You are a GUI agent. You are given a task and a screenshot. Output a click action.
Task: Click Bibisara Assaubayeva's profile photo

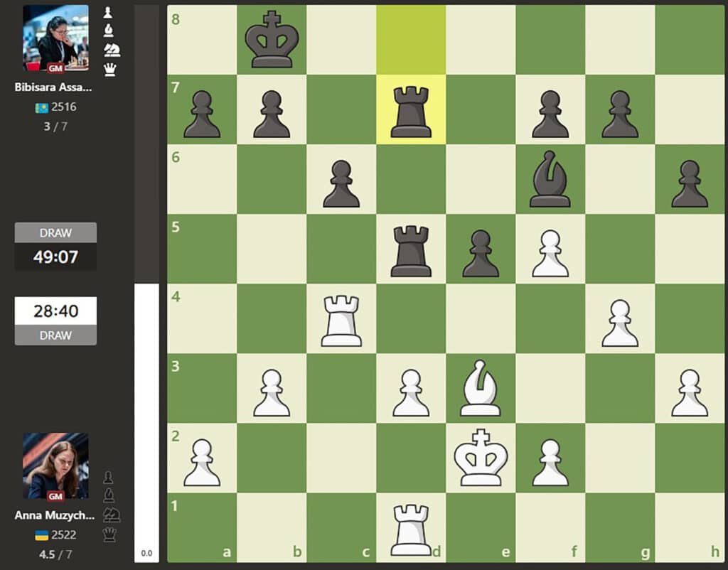click(55, 38)
